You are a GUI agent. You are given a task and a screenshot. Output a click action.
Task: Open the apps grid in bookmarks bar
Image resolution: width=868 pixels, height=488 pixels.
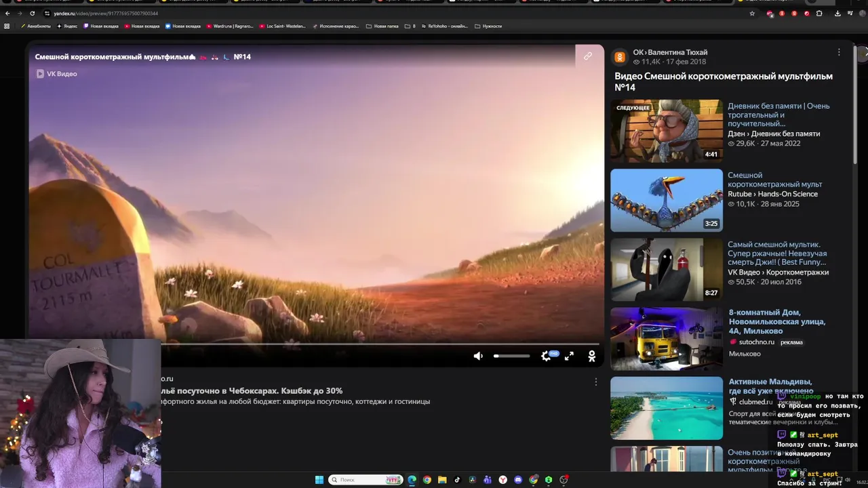click(x=7, y=26)
